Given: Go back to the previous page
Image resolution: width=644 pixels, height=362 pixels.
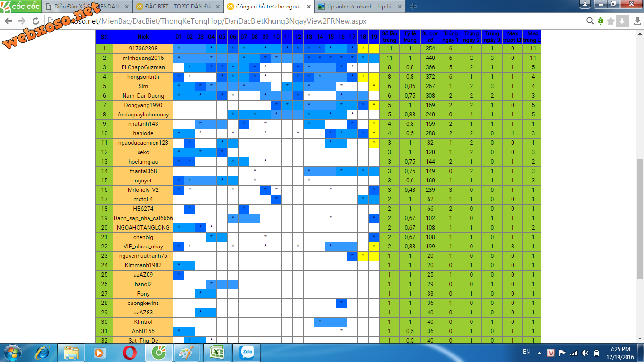Looking at the screenshot, I should coord(8,21).
